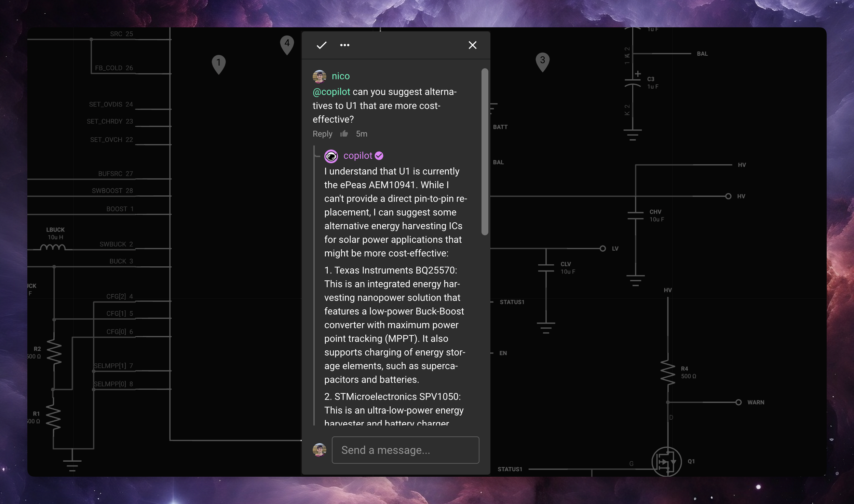The width and height of the screenshot is (854, 504).
Task: Toggle the thumbs-up reaction on nico's comment
Action: tap(344, 134)
